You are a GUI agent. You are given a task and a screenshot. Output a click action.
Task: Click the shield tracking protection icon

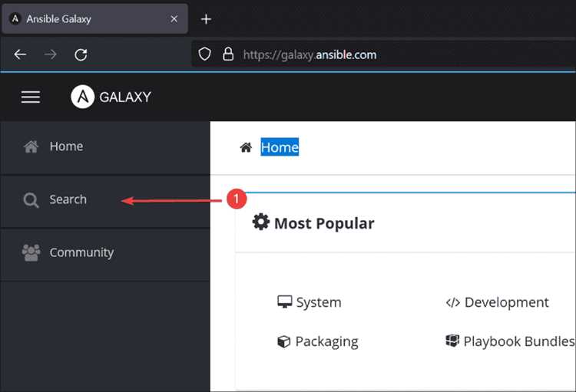point(204,54)
